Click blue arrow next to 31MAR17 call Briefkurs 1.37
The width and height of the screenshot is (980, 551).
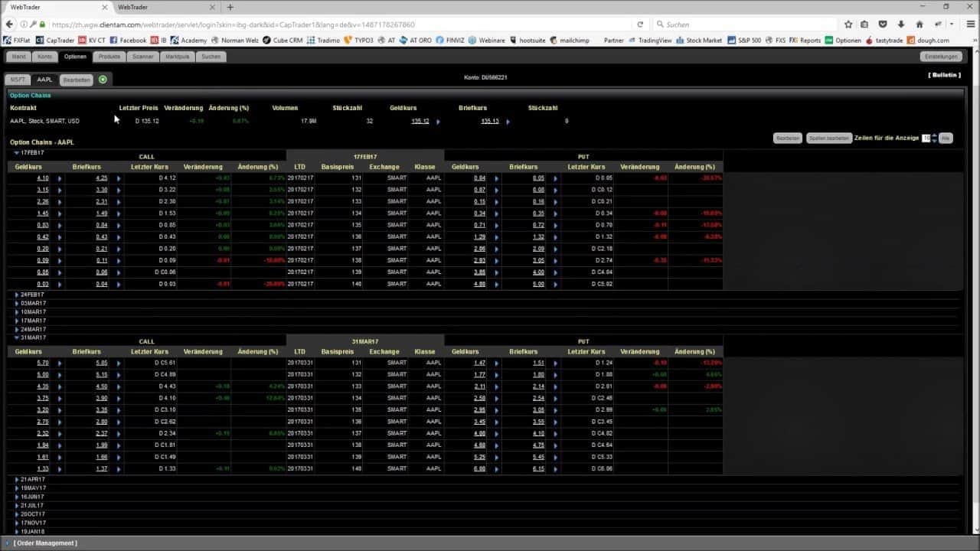pos(119,469)
